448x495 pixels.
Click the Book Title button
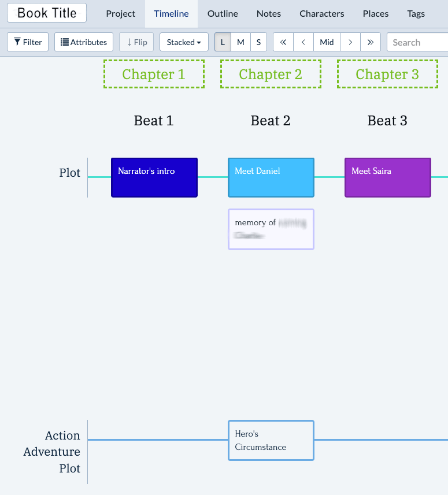point(47,13)
